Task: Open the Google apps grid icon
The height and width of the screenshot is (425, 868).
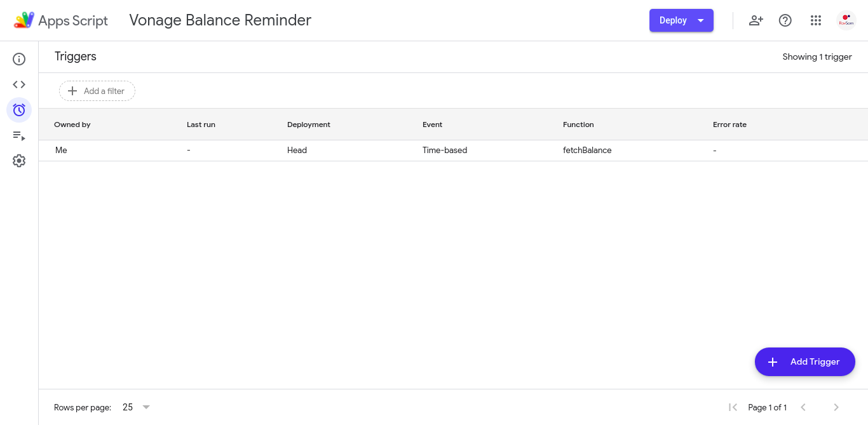Action: (x=816, y=20)
